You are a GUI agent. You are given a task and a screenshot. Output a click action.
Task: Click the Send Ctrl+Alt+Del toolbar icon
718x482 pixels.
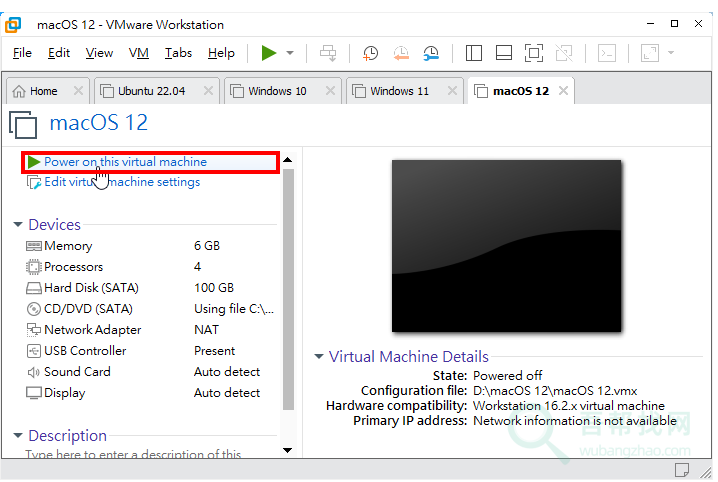328,53
